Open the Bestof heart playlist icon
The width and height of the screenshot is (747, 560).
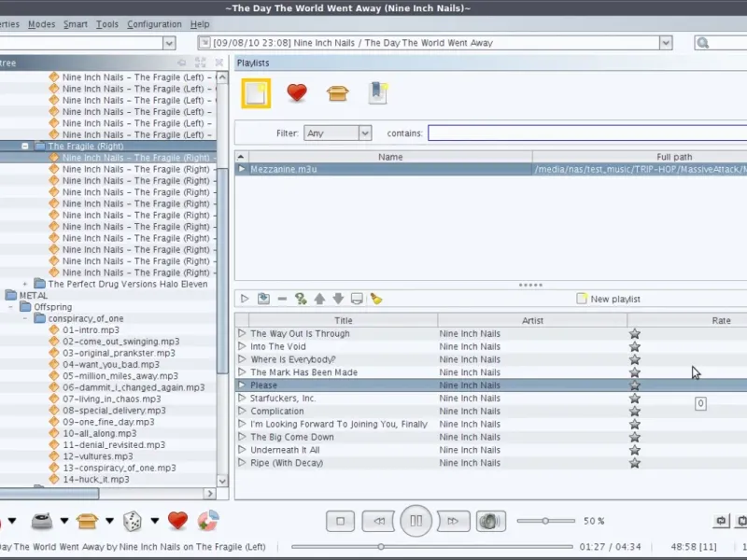[x=296, y=92]
